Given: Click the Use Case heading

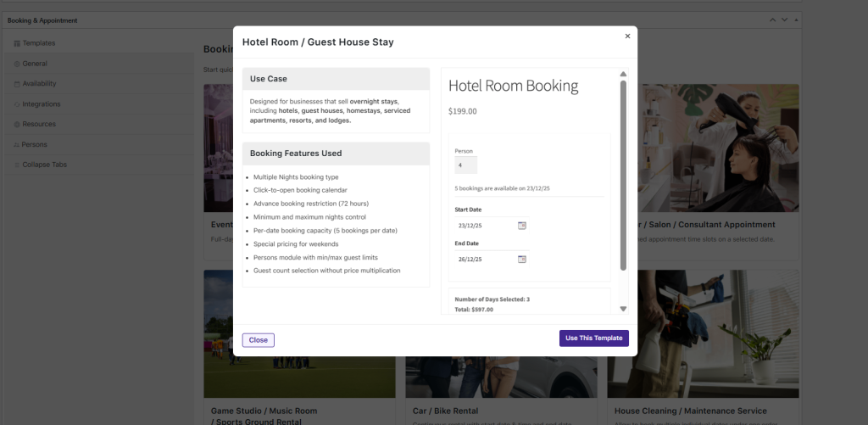Looking at the screenshot, I should 269,79.
